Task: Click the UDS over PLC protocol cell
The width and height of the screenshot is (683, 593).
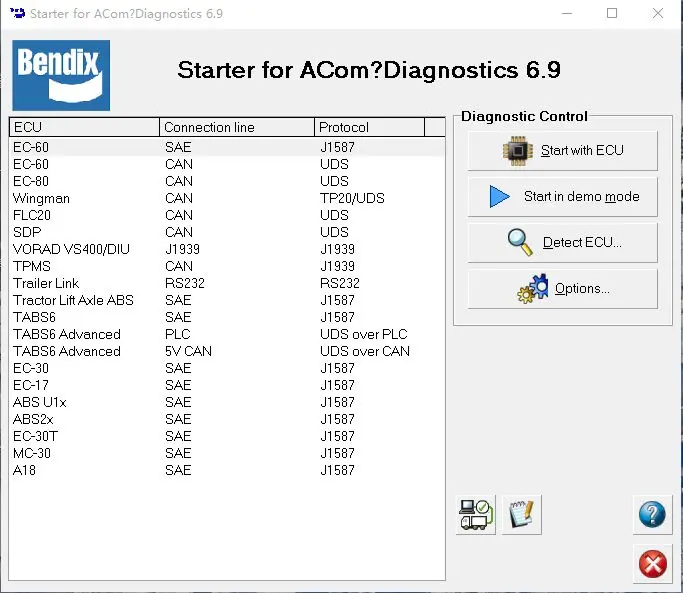Action: point(364,334)
